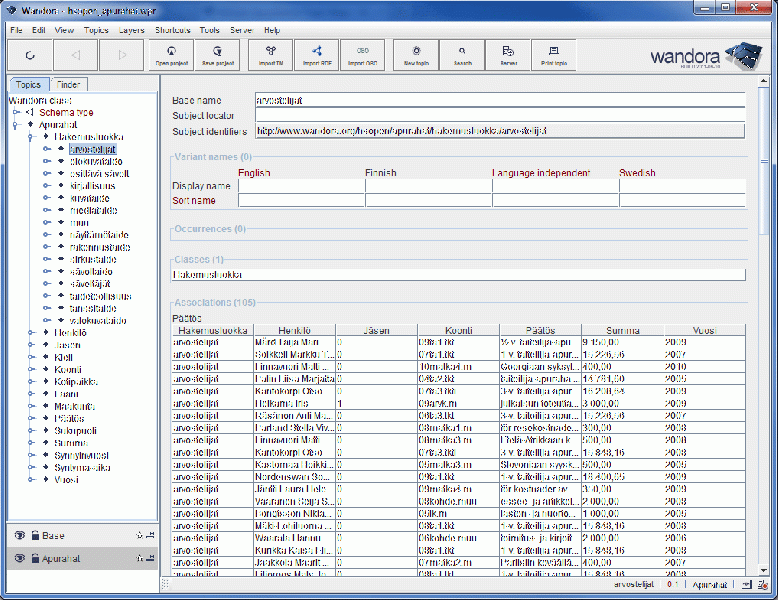Click the Save project toolbar icon

(218, 54)
